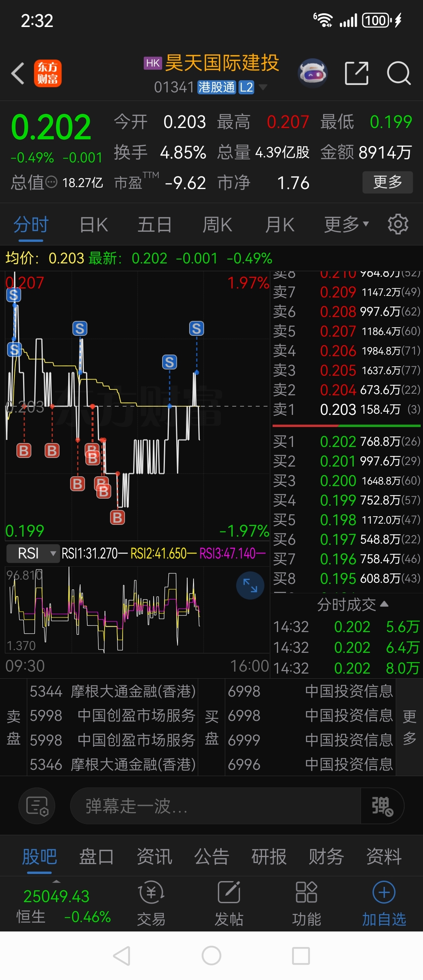Switch to 月K chart tab
Screen dimensions: 423x980
[280, 225]
